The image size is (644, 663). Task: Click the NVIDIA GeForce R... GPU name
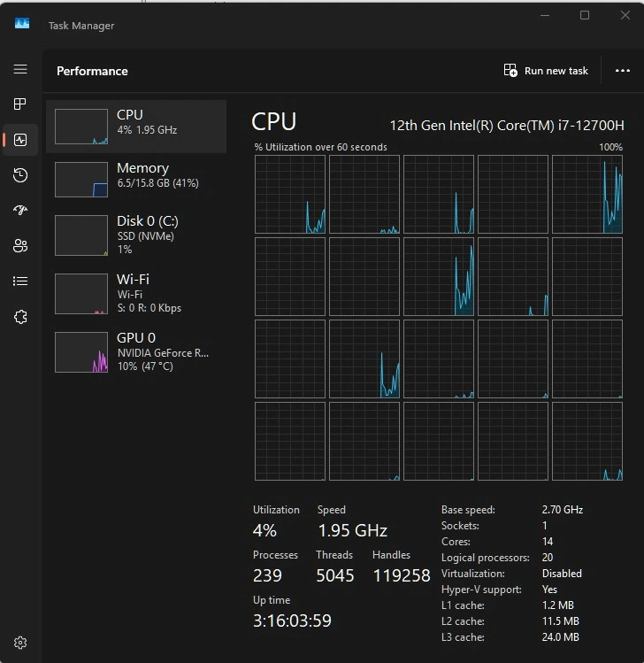[x=163, y=353]
